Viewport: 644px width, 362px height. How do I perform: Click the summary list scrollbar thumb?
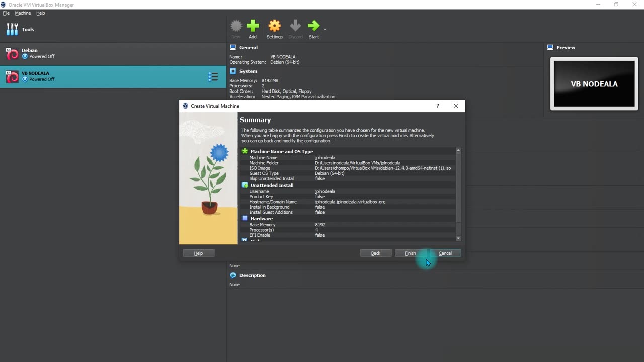click(x=458, y=188)
